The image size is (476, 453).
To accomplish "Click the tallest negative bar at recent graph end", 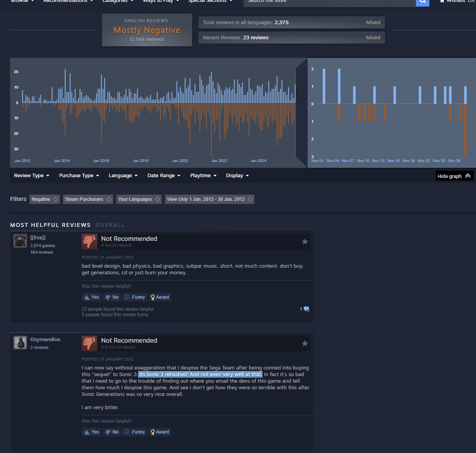I will tap(465, 130).
